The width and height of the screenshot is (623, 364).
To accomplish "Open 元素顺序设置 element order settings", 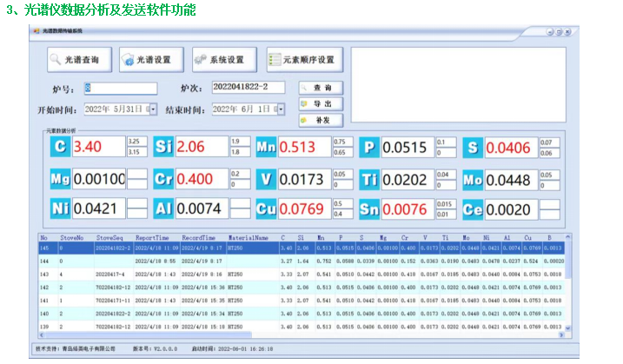I will (x=302, y=60).
